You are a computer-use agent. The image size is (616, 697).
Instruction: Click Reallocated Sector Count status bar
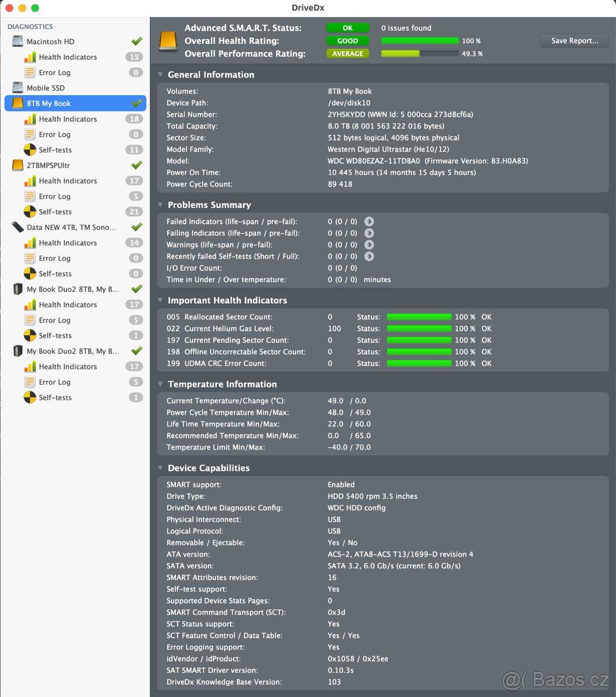point(419,317)
